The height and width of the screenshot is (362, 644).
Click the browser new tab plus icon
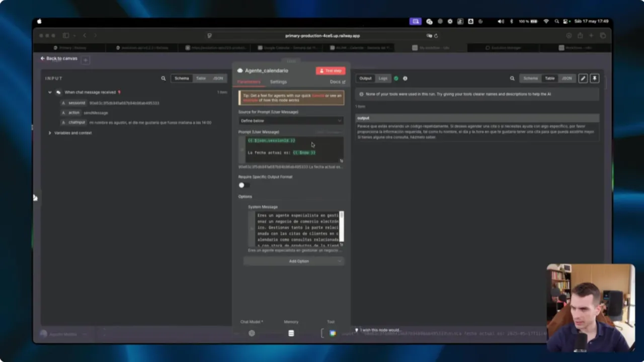pos(592,36)
